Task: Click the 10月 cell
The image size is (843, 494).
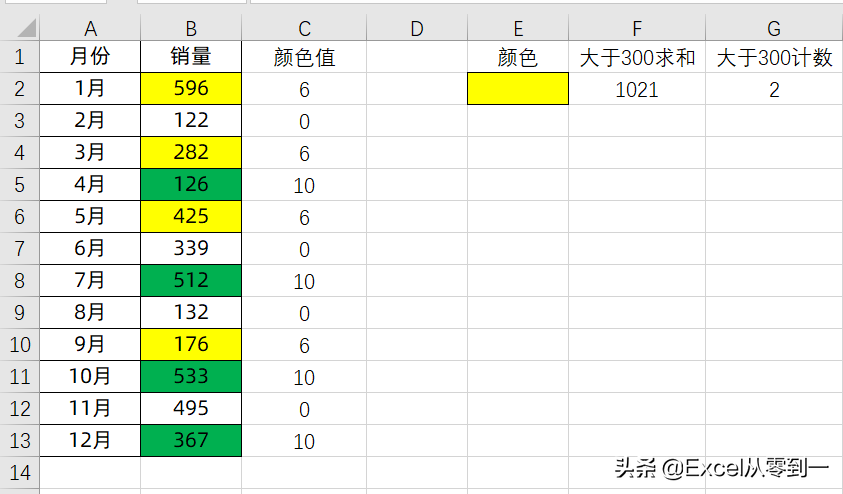Action: tap(90, 377)
